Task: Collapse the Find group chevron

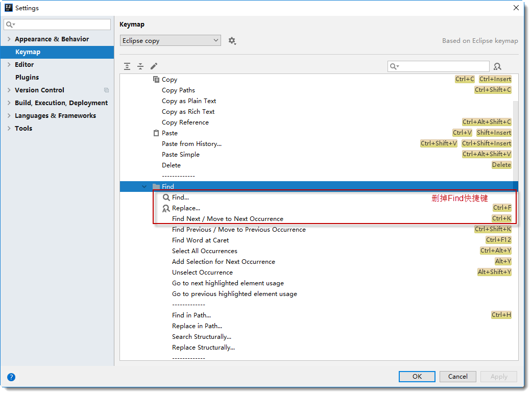Action: pyautogui.click(x=144, y=186)
